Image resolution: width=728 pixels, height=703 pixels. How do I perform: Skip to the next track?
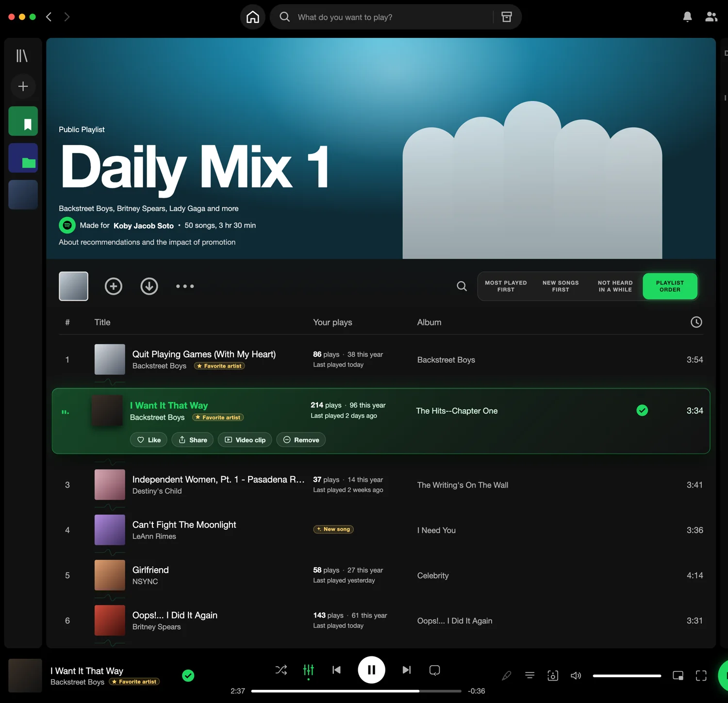point(407,670)
